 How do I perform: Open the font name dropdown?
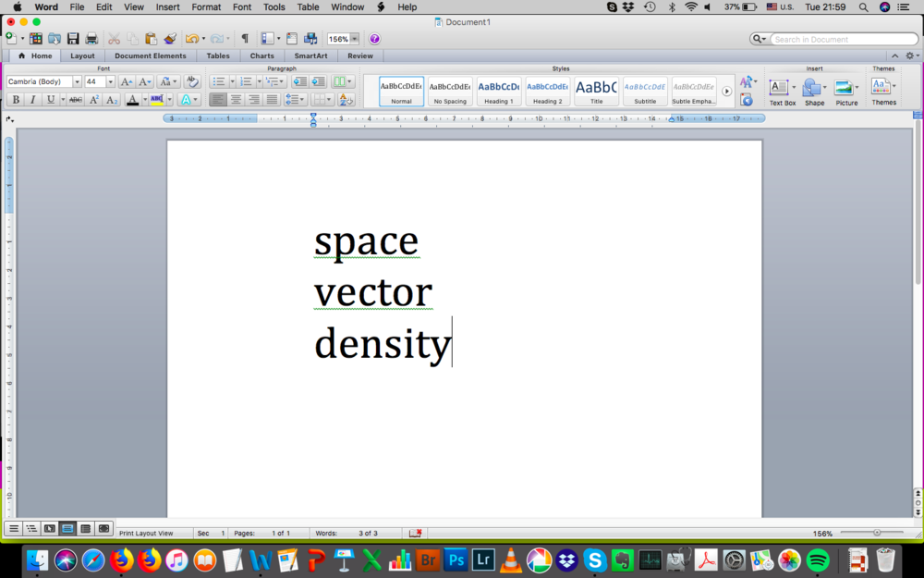[x=77, y=81]
